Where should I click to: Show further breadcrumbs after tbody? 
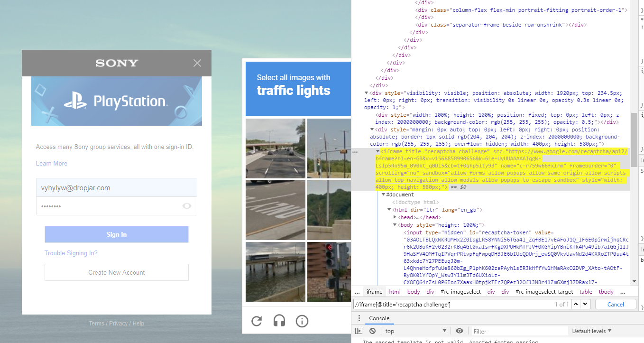coord(623,292)
